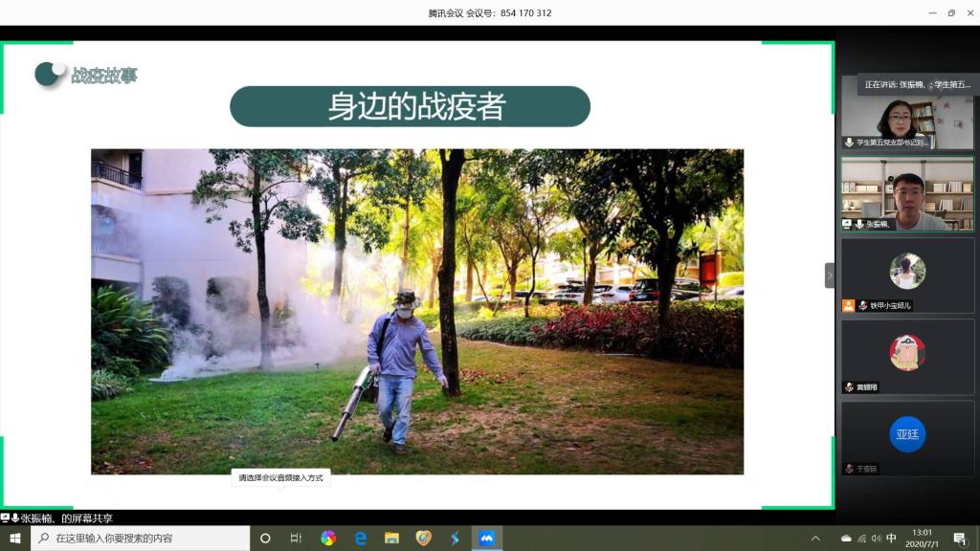Click 铁甲小宝顾儿's orange host icon
980x551 pixels.
pos(848,306)
